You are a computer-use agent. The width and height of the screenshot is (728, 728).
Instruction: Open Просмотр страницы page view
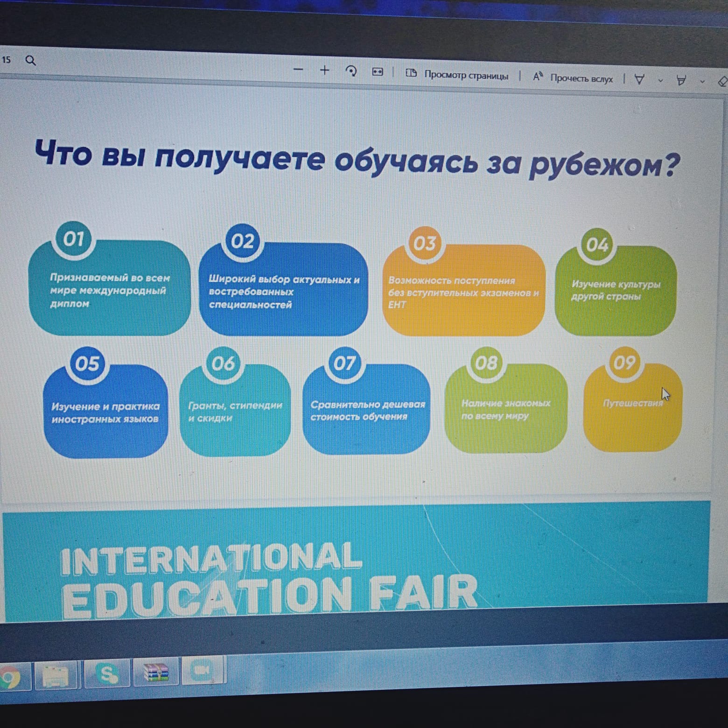coord(457,75)
